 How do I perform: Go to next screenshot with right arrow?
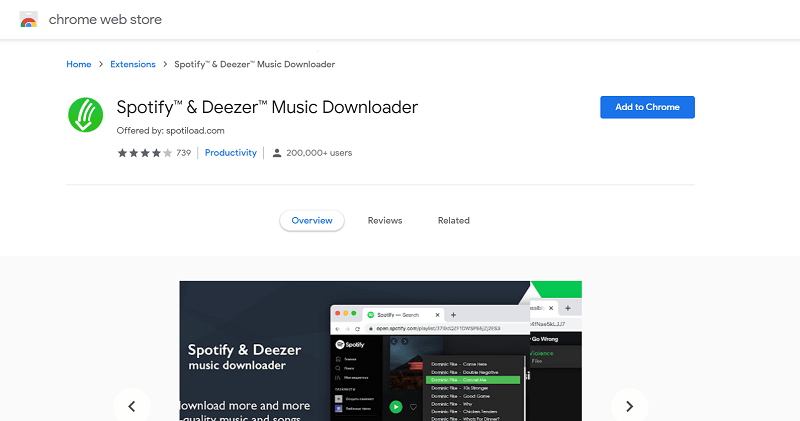coord(630,406)
